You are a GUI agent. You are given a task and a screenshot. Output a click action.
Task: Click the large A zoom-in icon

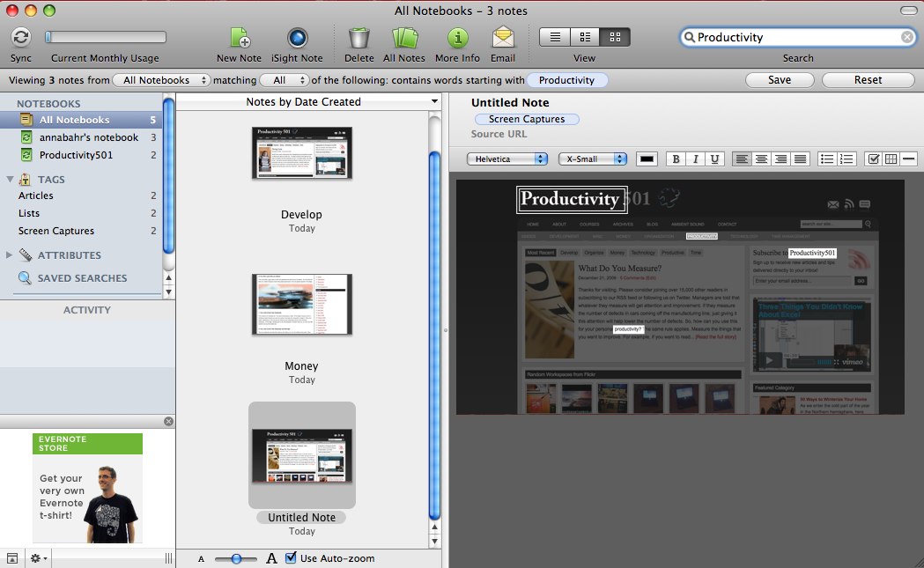[271, 558]
